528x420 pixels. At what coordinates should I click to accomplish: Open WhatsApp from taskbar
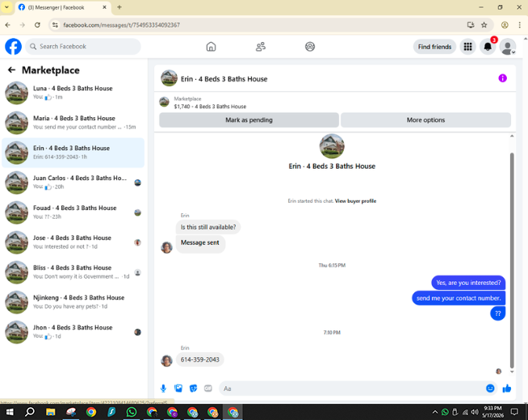pyautogui.click(x=132, y=412)
